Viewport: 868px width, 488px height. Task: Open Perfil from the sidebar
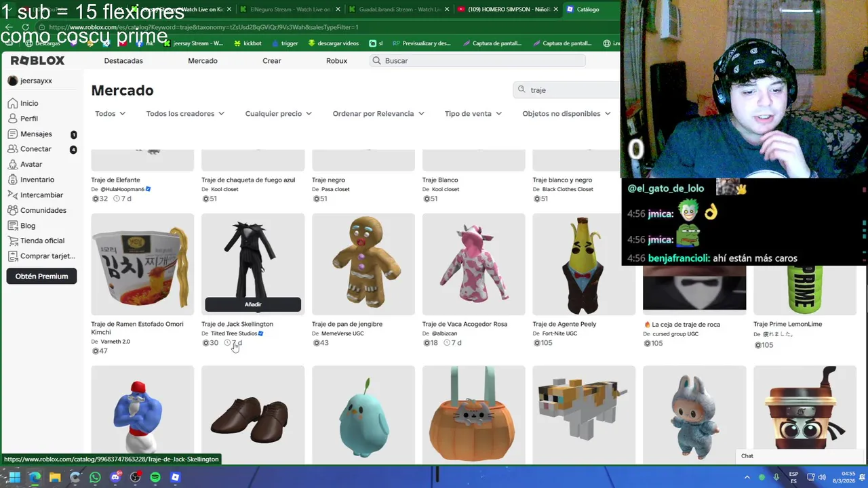coord(29,119)
